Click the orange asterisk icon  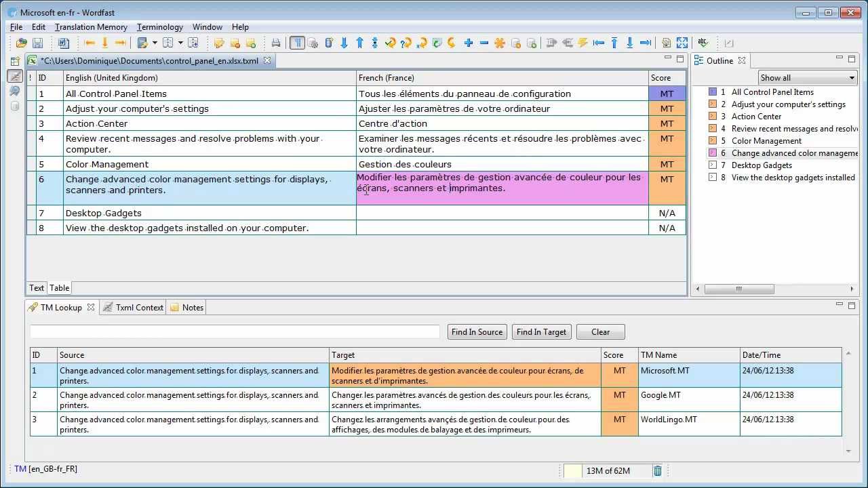coord(500,43)
